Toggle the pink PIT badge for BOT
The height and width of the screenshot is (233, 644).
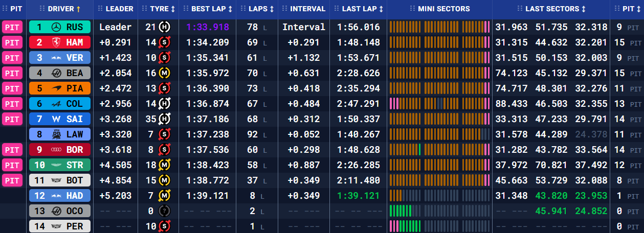[x=13, y=180]
